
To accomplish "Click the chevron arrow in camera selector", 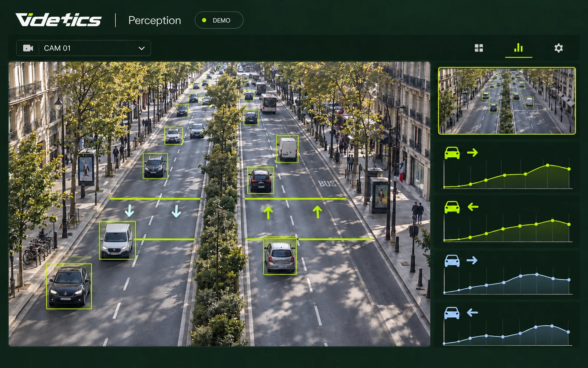I will coord(141,48).
